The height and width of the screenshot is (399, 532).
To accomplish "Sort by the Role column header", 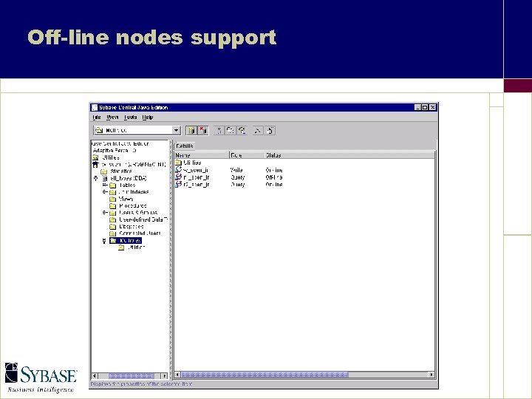I will 247,155.
